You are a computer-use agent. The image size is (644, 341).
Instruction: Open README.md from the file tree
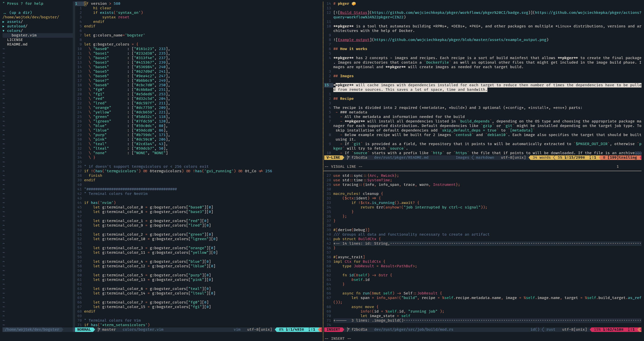pyautogui.click(x=17, y=44)
